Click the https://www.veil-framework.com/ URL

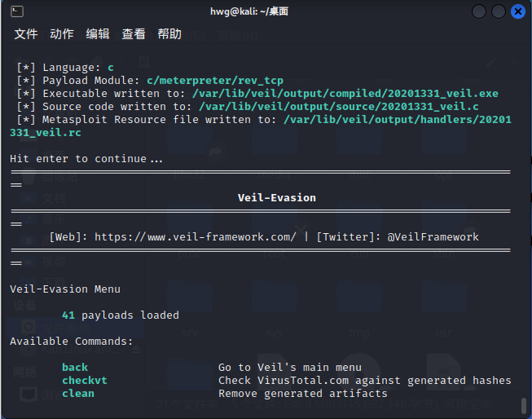pyautogui.click(x=195, y=237)
